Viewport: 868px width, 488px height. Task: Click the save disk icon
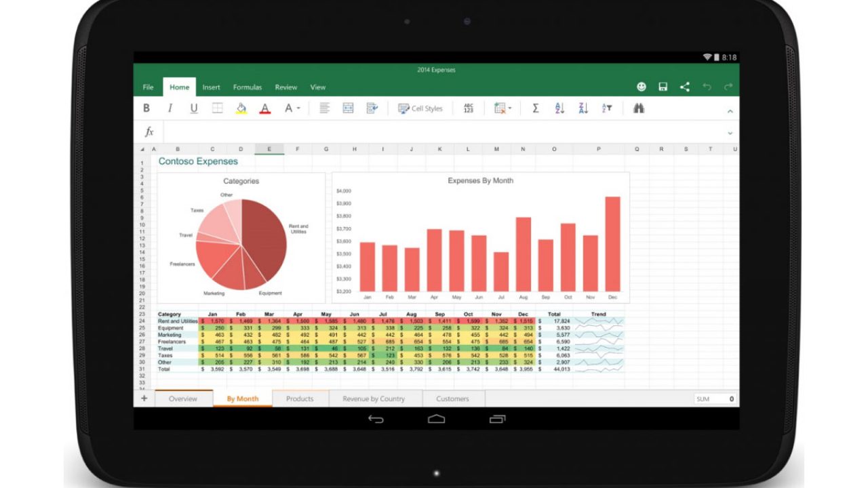click(x=663, y=87)
